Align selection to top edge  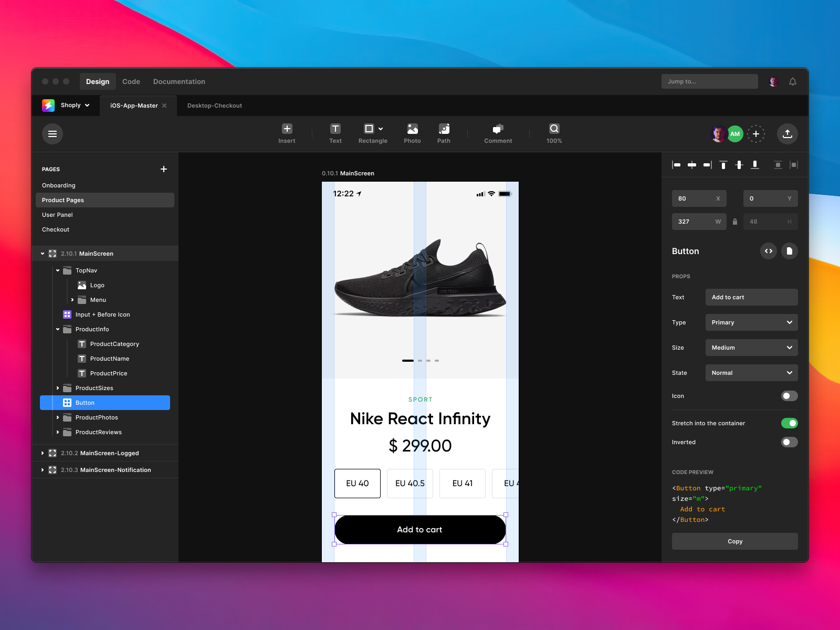pyautogui.click(x=723, y=165)
